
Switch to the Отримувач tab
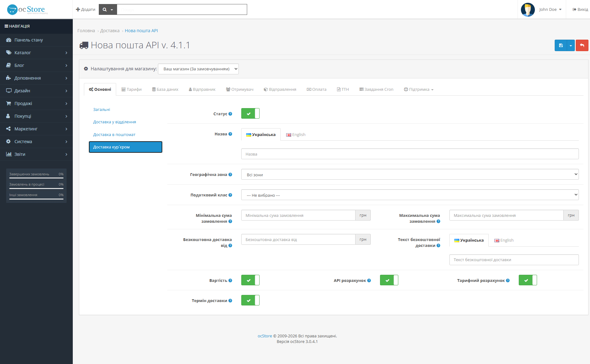(x=239, y=90)
